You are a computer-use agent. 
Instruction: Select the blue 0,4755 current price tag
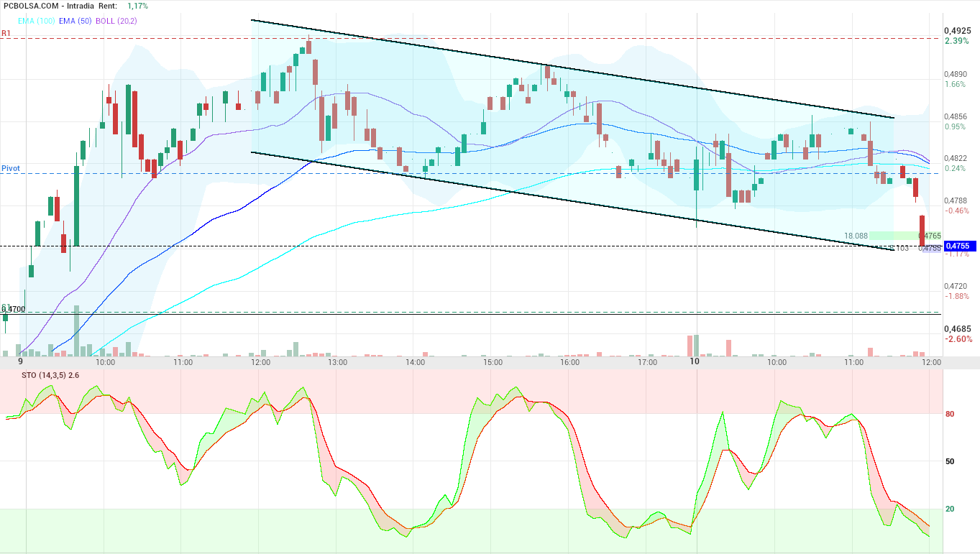(x=960, y=246)
